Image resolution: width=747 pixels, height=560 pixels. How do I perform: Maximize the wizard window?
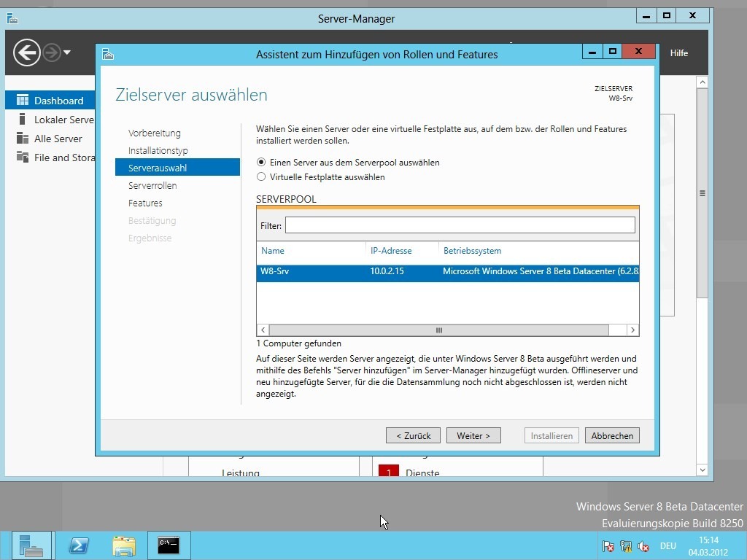(x=613, y=52)
